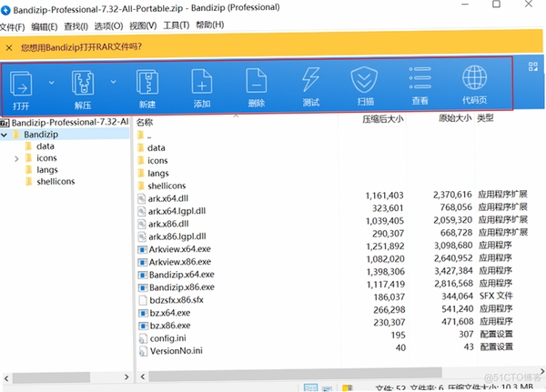The width and height of the screenshot is (546, 392).
Task: Open the 工具(T) menu
Action: coord(177,25)
